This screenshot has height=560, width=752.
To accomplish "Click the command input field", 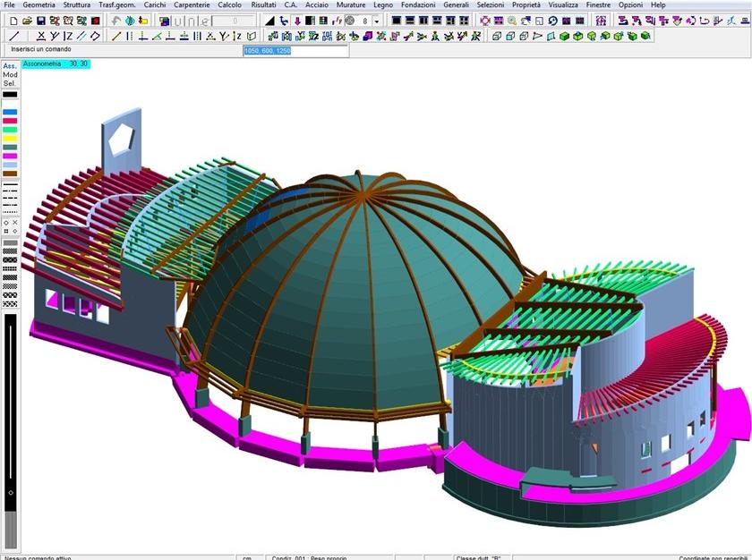I will pyautogui.click(x=295, y=51).
